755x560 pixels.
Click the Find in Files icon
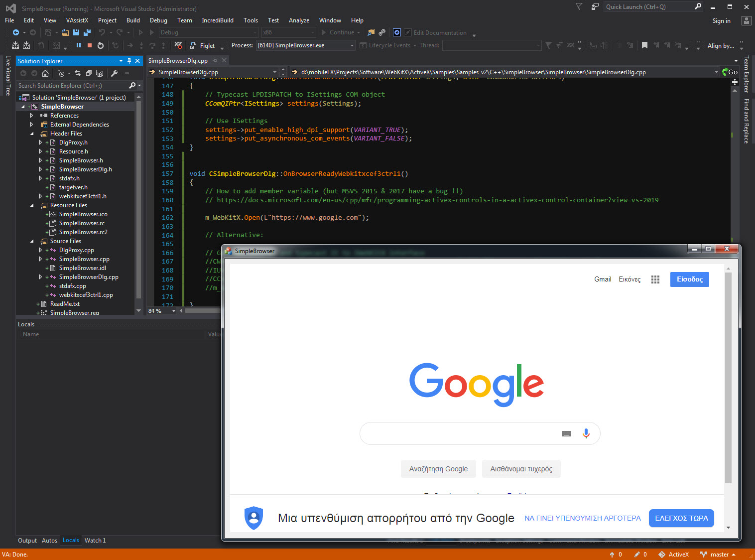coord(371,32)
